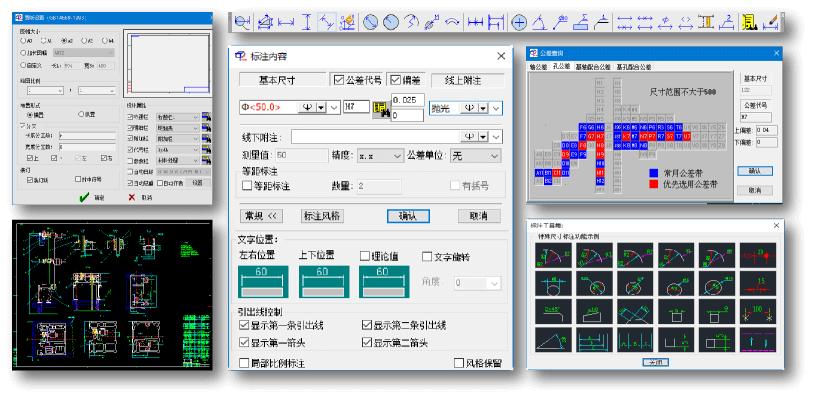Select the I-beam yellow text dimension tool
Screen dimensions: 813x399
pyautogui.click(x=706, y=22)
